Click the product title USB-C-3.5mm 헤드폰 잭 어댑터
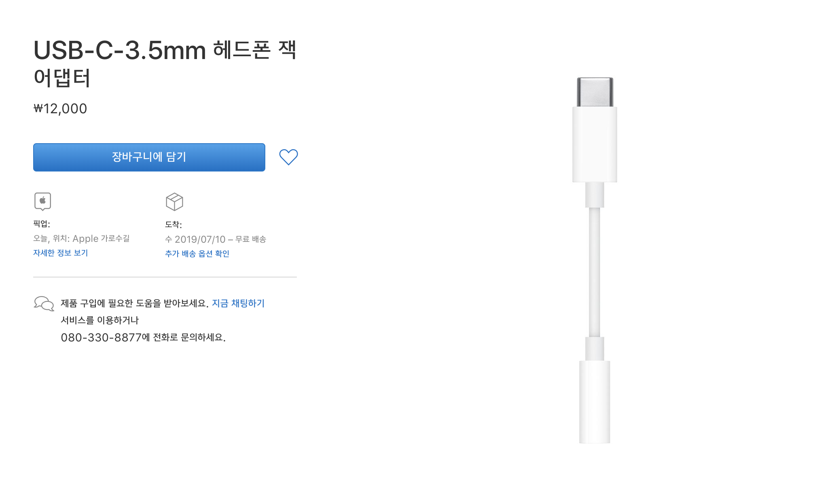Viewport: 821px width, 504px height. [x=165, y=63]
